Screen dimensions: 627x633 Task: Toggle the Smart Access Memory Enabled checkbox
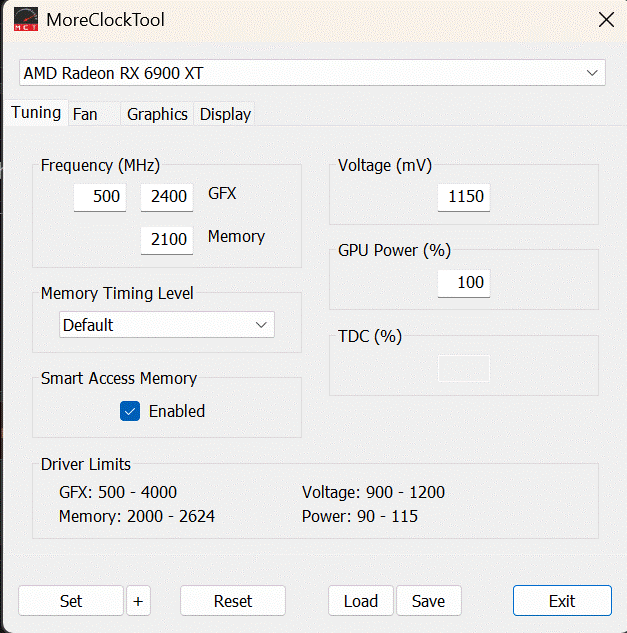(130, 411)
